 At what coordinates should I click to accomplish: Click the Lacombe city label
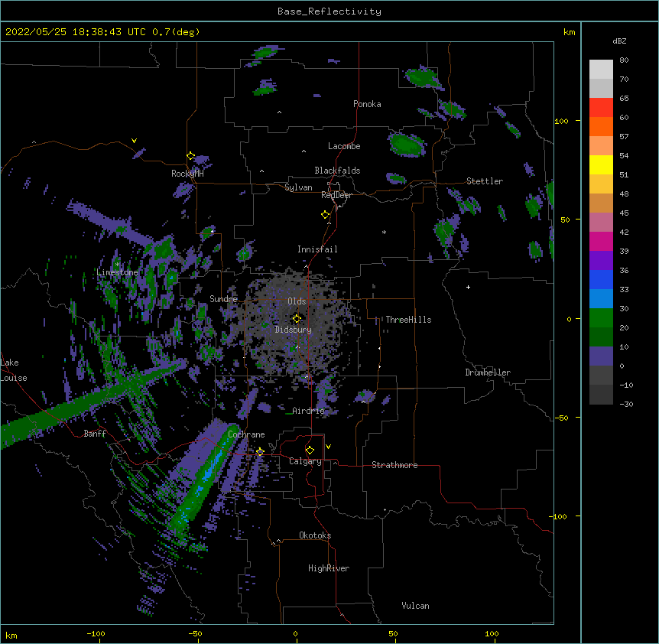click(x=344, y=146)
